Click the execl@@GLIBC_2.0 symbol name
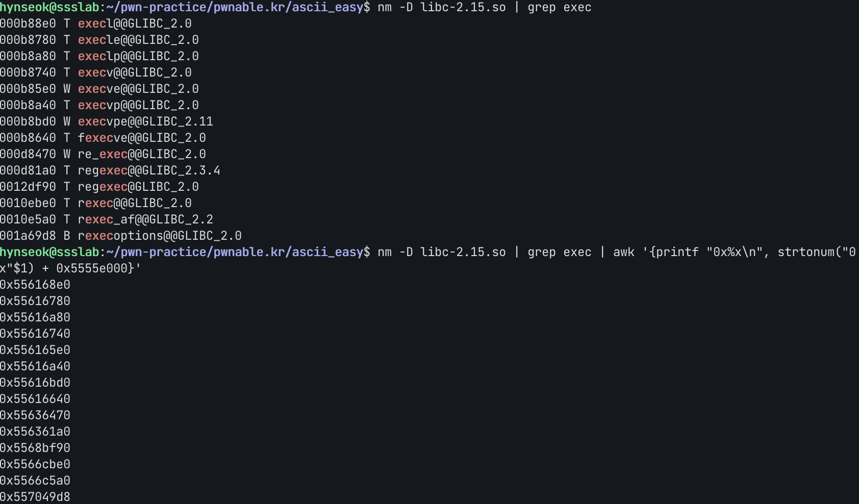This screenshot has width=859, height=504. pos(135,23)
